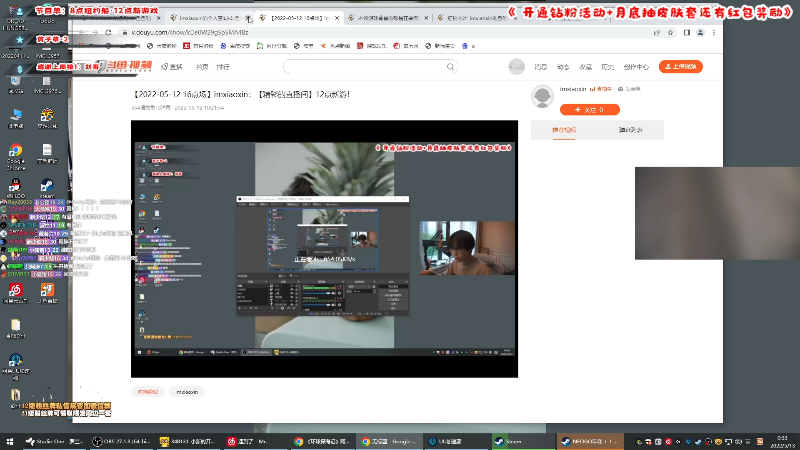Open the 排行 ranking page
The image size is (800, 450).
coord(223,67)
